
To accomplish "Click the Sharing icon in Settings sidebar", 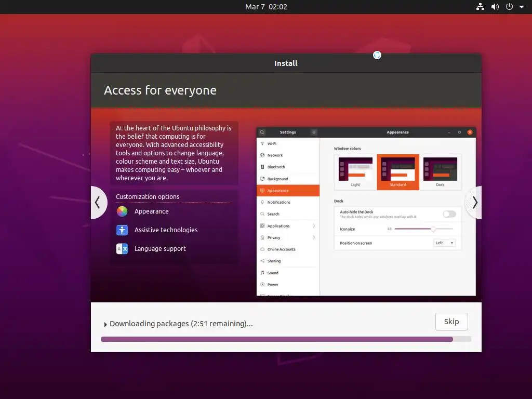I will coord(262,261).
